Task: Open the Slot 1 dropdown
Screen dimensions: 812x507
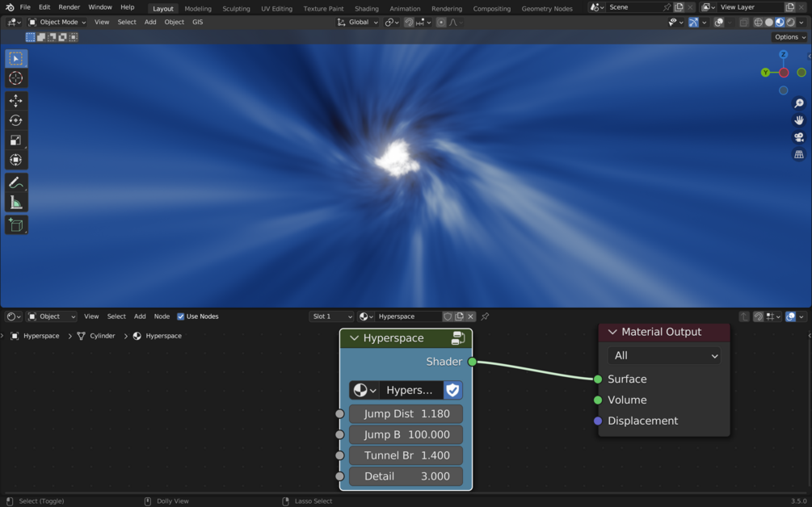Action: [331, 316]
